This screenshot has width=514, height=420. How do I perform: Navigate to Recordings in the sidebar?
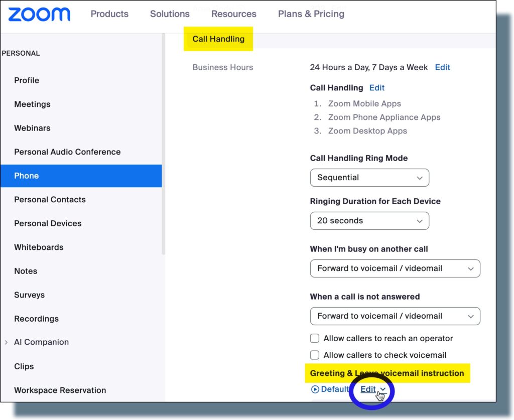click(x=36, y=319)
